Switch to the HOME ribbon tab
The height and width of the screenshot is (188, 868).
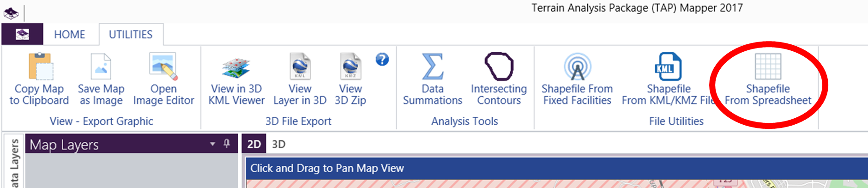[x=69, y=35]
